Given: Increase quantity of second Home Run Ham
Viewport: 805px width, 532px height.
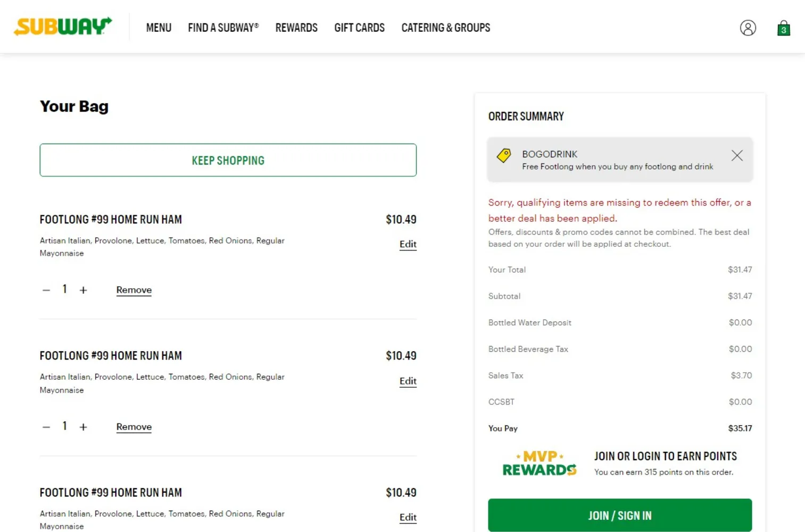Looking at the screenshot, I should point(83,427).
